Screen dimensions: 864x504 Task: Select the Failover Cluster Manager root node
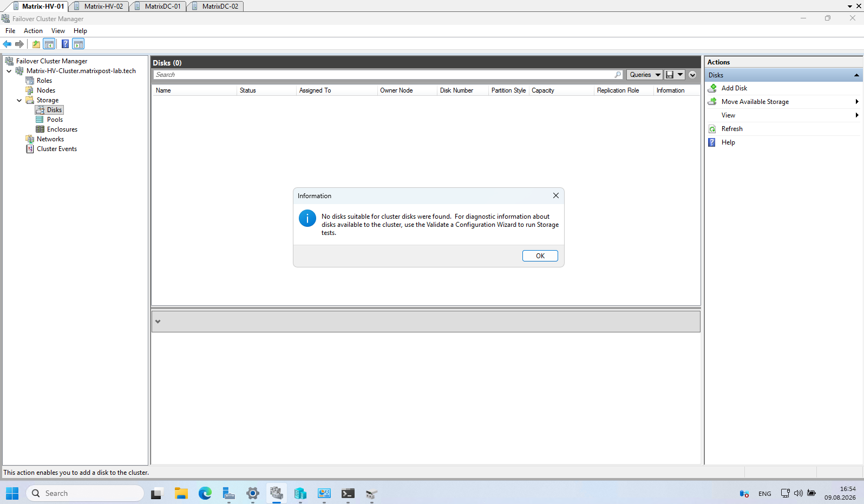click(x=51, y=61)
